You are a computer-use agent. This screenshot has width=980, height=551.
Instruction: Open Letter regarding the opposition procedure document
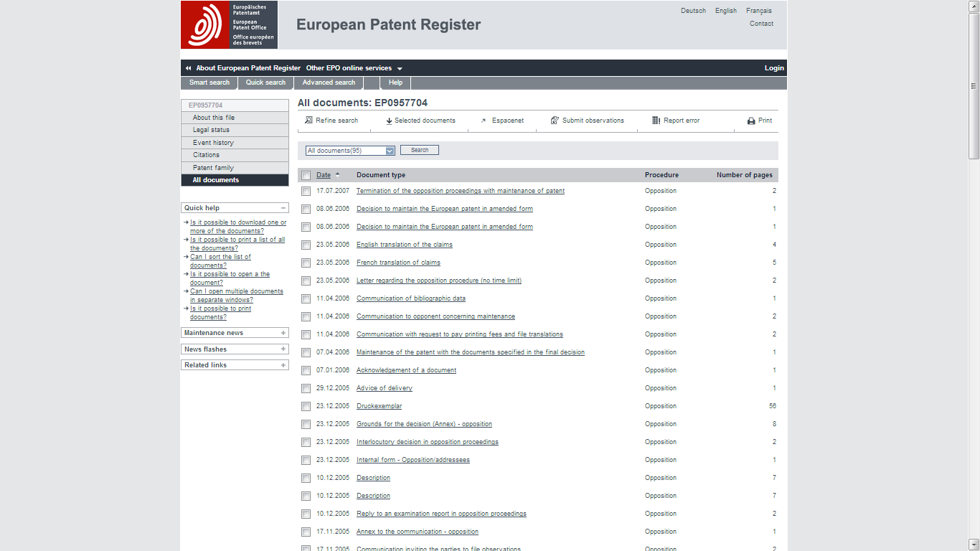click(439, 281)
